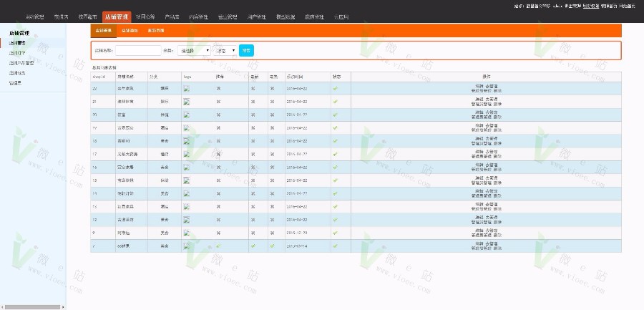
Task: Click the logo image of shop 16
Action: pyautogui.click(x=187, y=168)
